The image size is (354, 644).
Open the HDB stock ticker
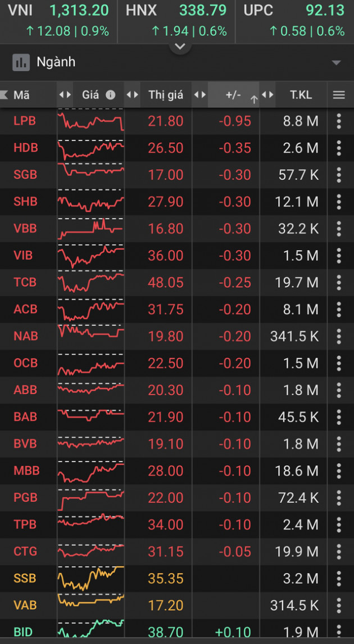(25, 148)
